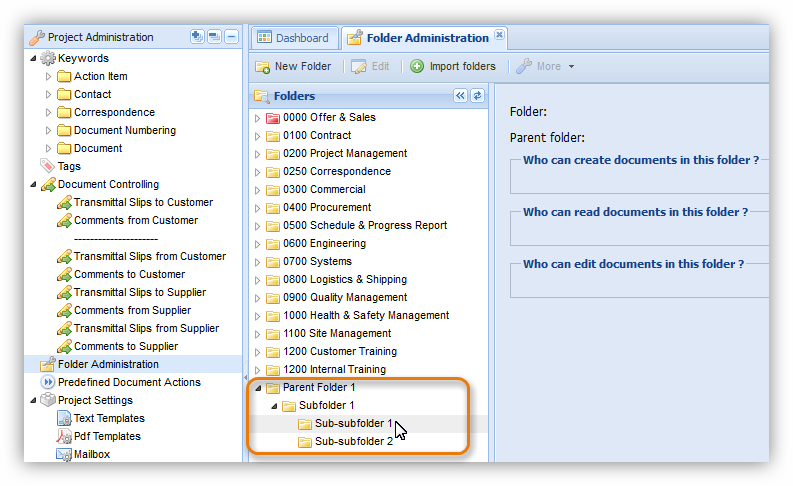Collapse the Folders panel with double-arrow icon
793x486 pixels.
coord(460,96)
